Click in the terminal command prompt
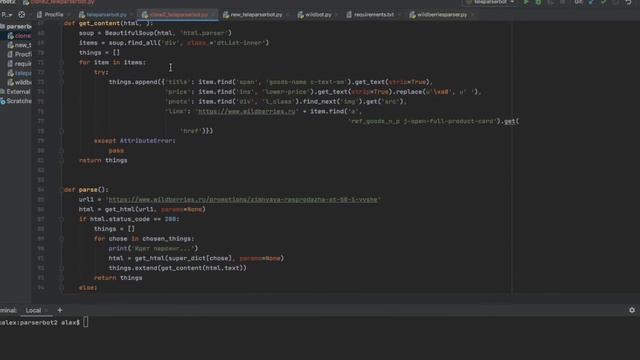This screenshot has height=360, width=640. pos(86,322)
